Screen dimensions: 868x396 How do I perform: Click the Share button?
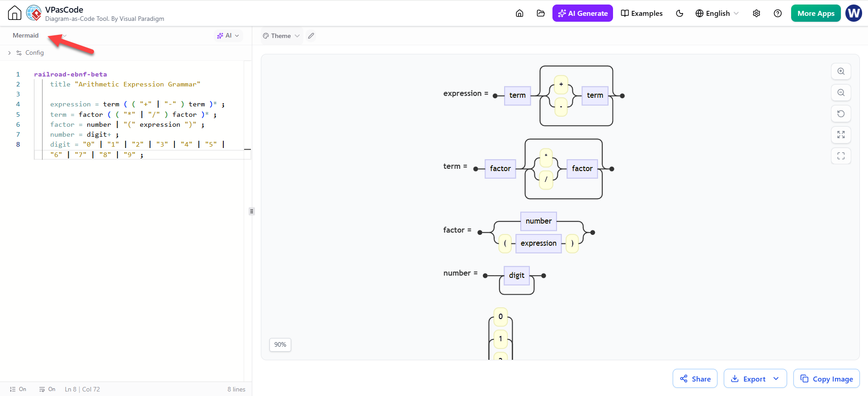pyautogui.click(x=695, y=378)
